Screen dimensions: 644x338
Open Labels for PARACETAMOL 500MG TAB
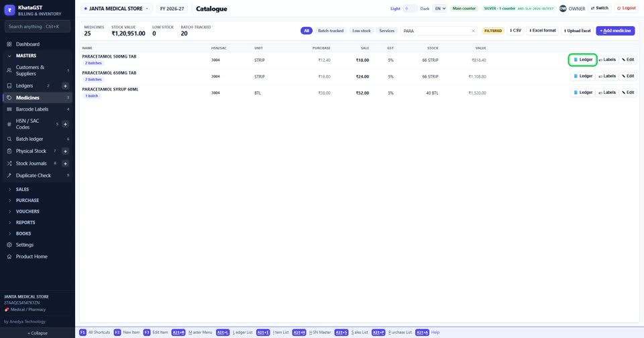(x=607, y=60)
